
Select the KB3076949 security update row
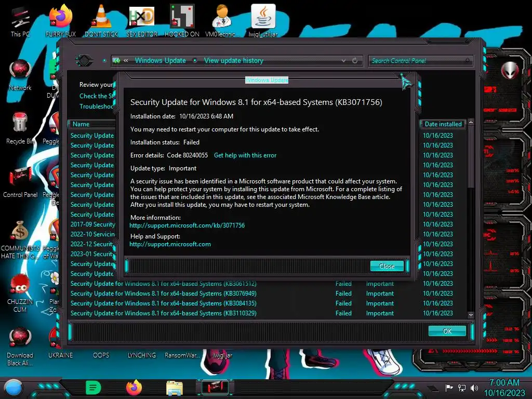pos(267,293)
